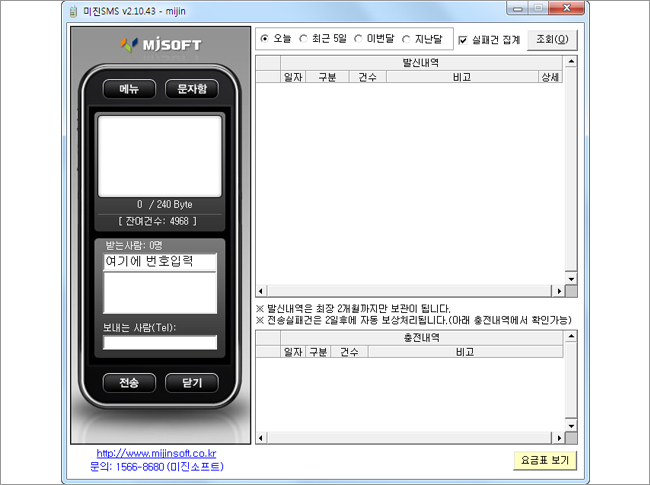
Task: Click 발신내역 table left scroll arrow
Action: click(x=261, y=291)
